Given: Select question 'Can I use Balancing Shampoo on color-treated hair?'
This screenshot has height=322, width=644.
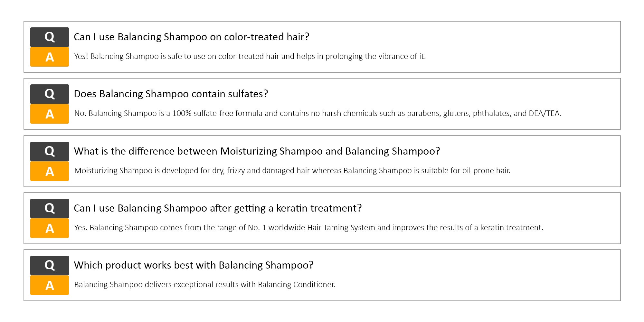Looking at the screenshot, I should coord(192,37).
